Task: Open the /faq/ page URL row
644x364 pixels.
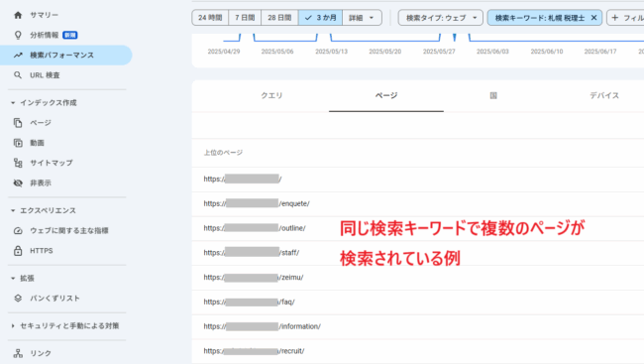Action: point(418,303)
